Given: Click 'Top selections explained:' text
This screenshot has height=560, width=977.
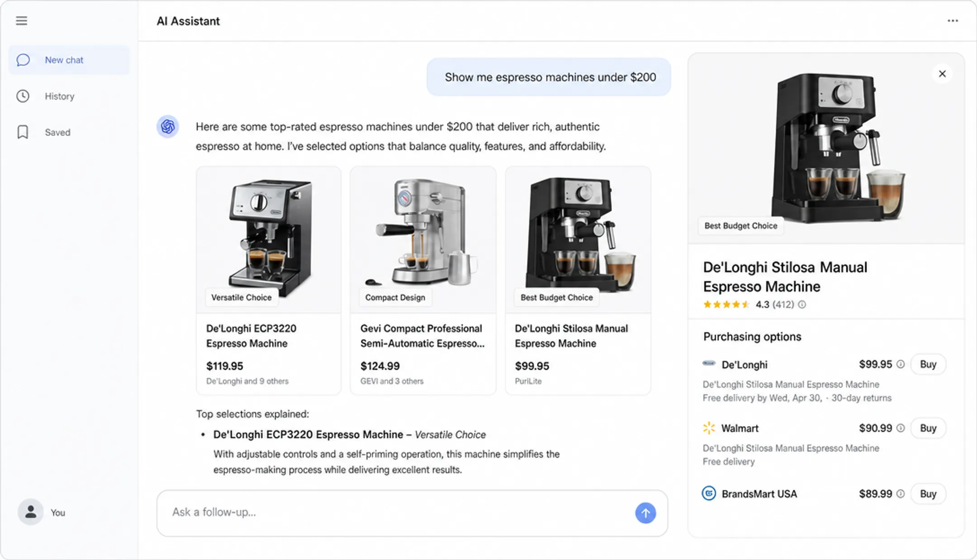Looking at the screenshot, I should point(252,414).
